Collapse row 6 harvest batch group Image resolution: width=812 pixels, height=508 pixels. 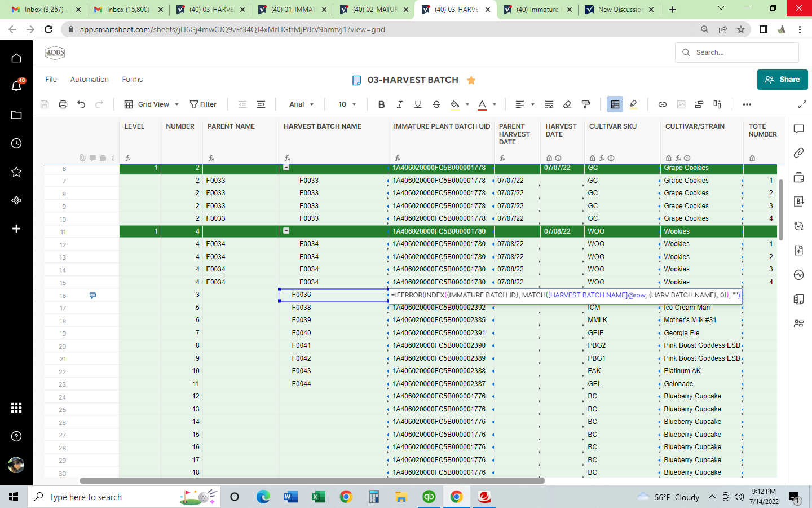[x=286, y=168]
